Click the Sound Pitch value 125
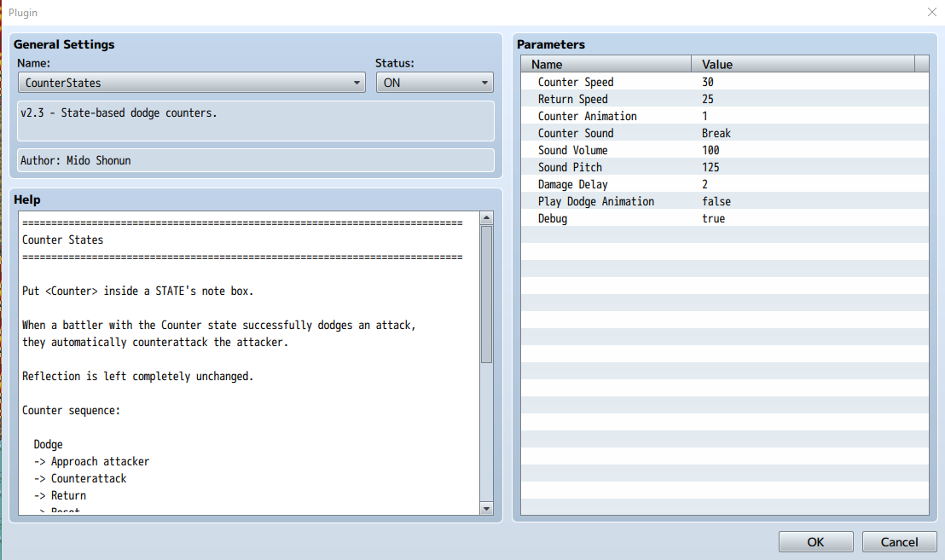945x560 pixels. point(710,167)
